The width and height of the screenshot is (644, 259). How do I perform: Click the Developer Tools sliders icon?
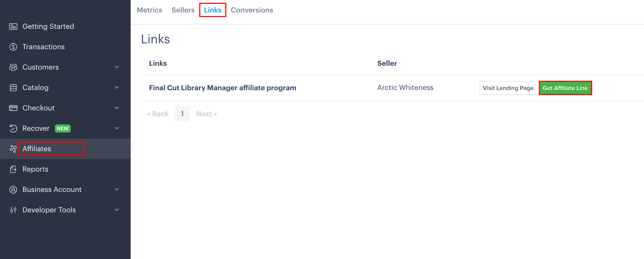pyautogui.click(x=13, y=210)
